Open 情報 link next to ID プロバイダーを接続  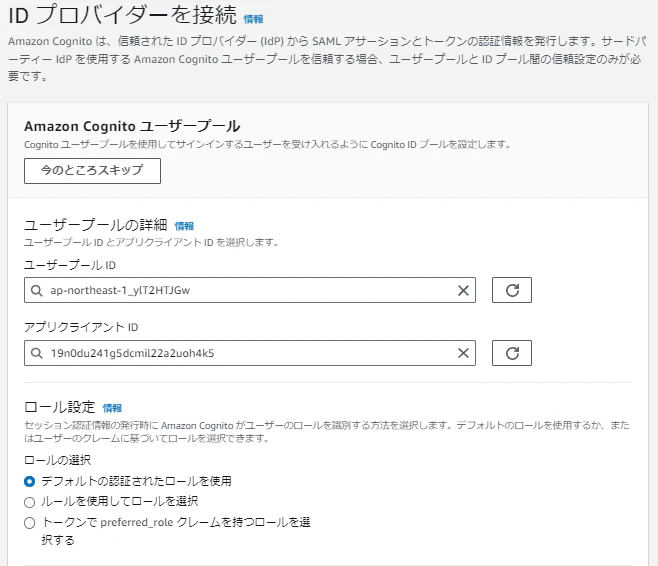tap(253, 19)
